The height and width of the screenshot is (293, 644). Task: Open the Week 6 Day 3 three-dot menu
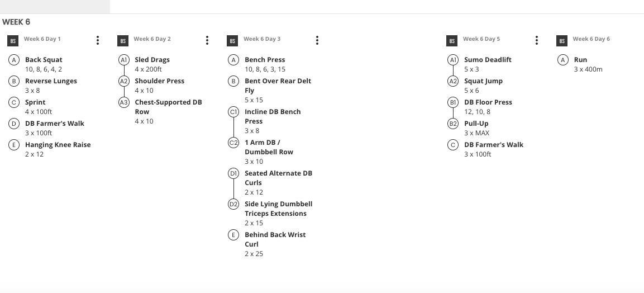point(317,40)
